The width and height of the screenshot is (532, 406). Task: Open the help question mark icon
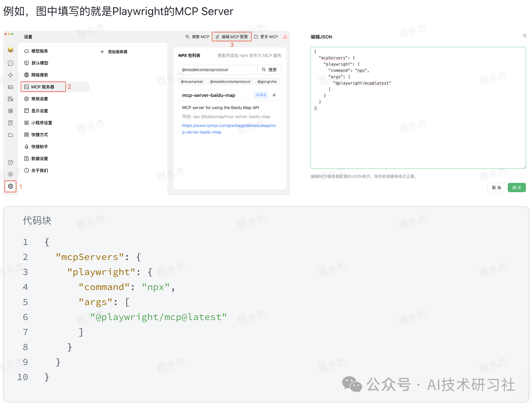11,162
